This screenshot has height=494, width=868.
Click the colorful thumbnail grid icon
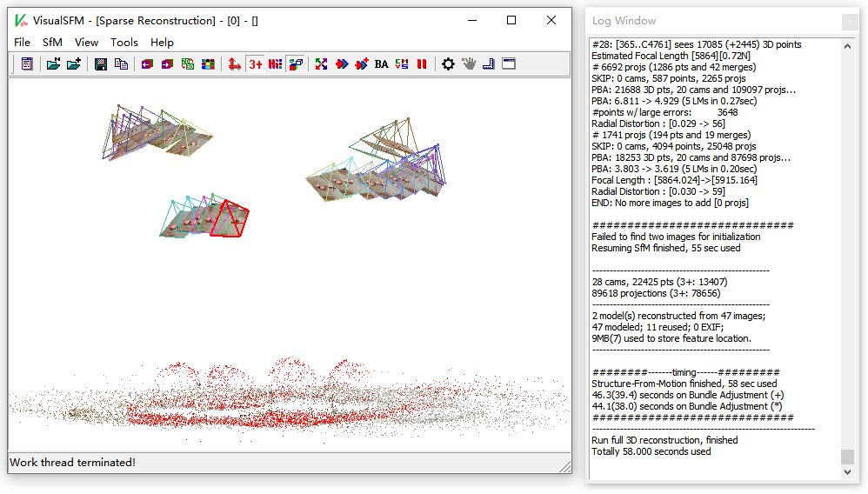pyautogui.click(x=208, y=64)
